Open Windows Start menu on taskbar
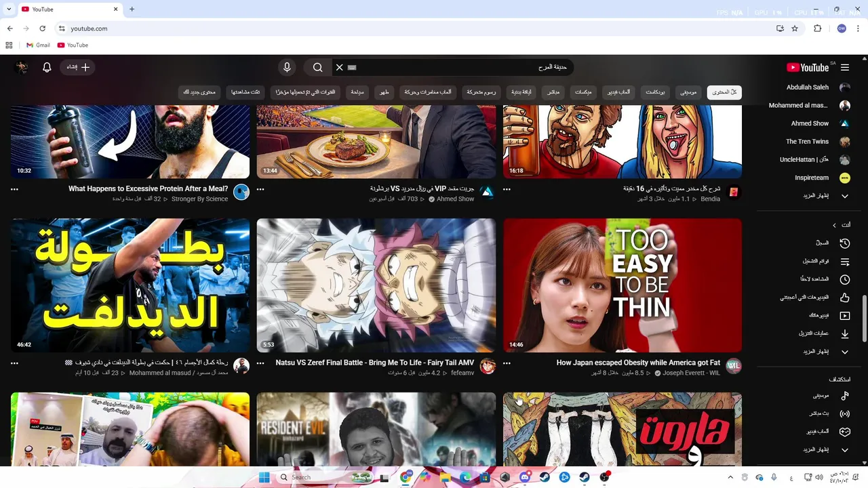The width and height of the screenshot is (868, 488). coord(264,477)
